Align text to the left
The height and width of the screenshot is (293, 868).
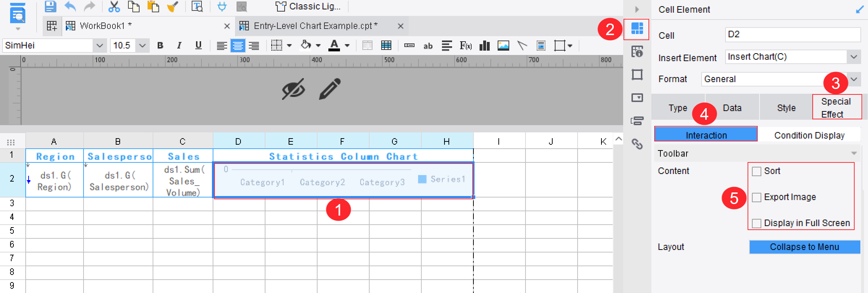222,46
